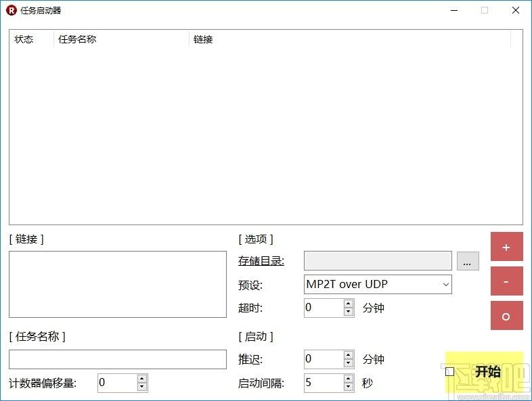Click the red circle reset button

(x=506, y=316)
